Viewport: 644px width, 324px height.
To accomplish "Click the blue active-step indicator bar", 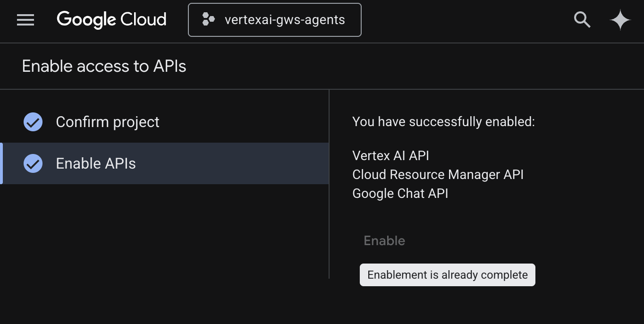I will [1, 163].
